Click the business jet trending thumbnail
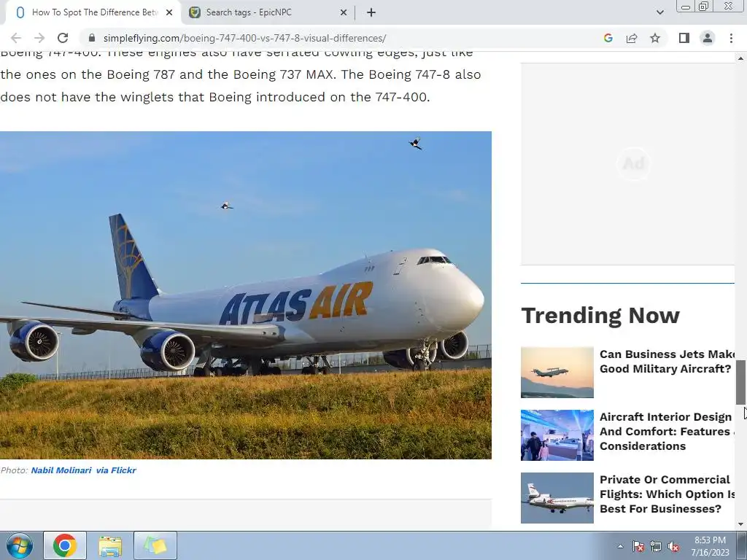Screen dimensions: 747x560 pos(557,373)
